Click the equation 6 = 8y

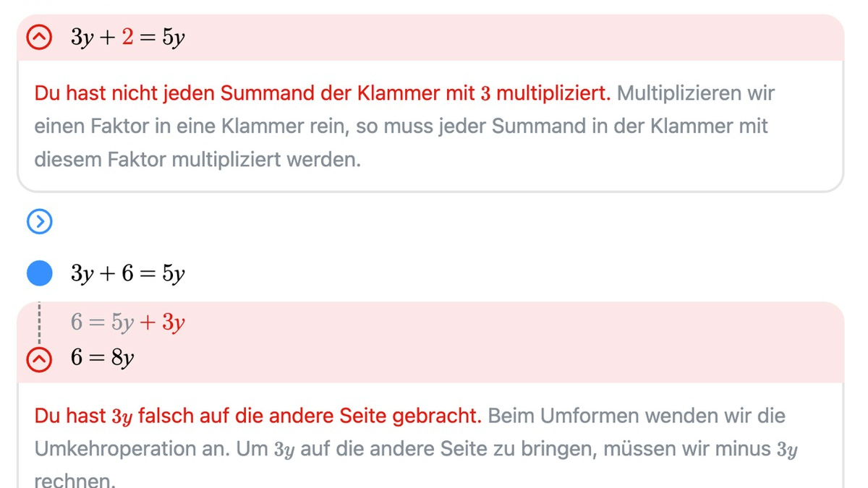point(102,358)
